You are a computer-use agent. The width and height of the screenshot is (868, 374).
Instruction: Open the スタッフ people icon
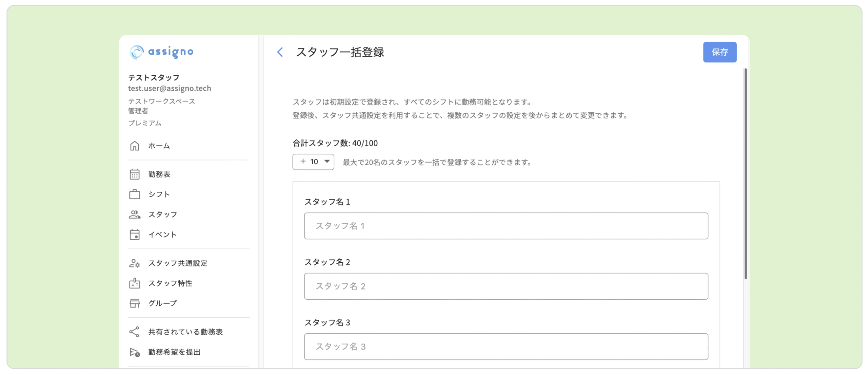point(134,214)
